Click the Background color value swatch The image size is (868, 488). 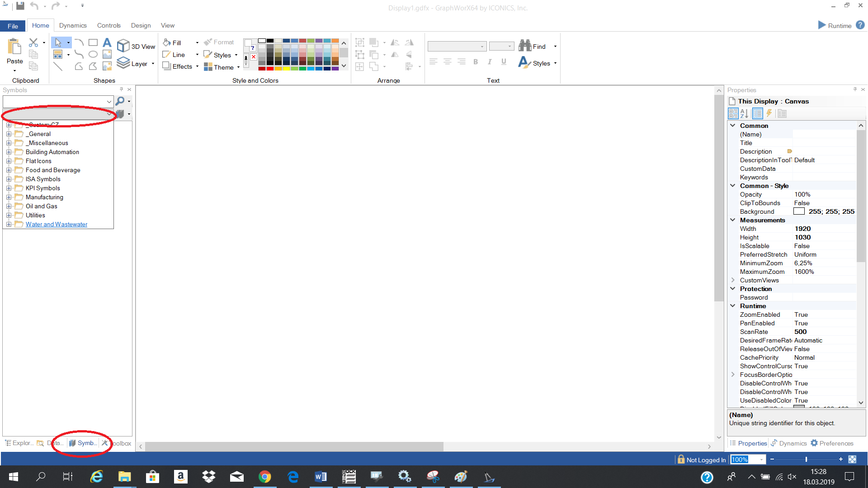coord(799,211)
